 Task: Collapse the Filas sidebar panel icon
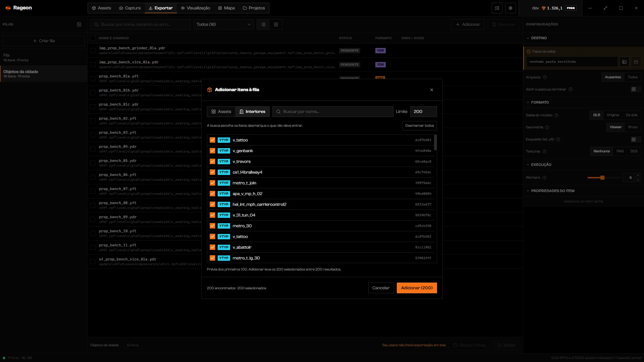pyautogui.click(x=79, y=24)
